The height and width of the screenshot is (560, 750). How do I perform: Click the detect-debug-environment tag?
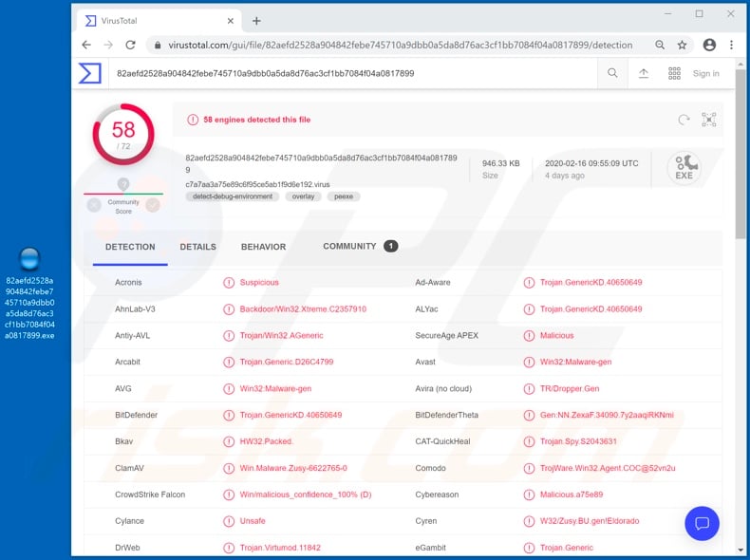233,196
